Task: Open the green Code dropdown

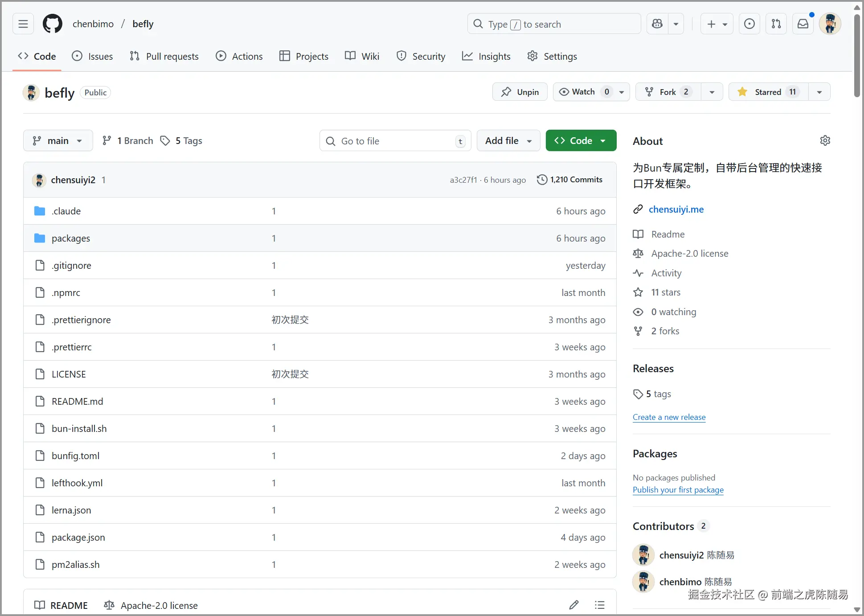Action: [x=581, y=141]
